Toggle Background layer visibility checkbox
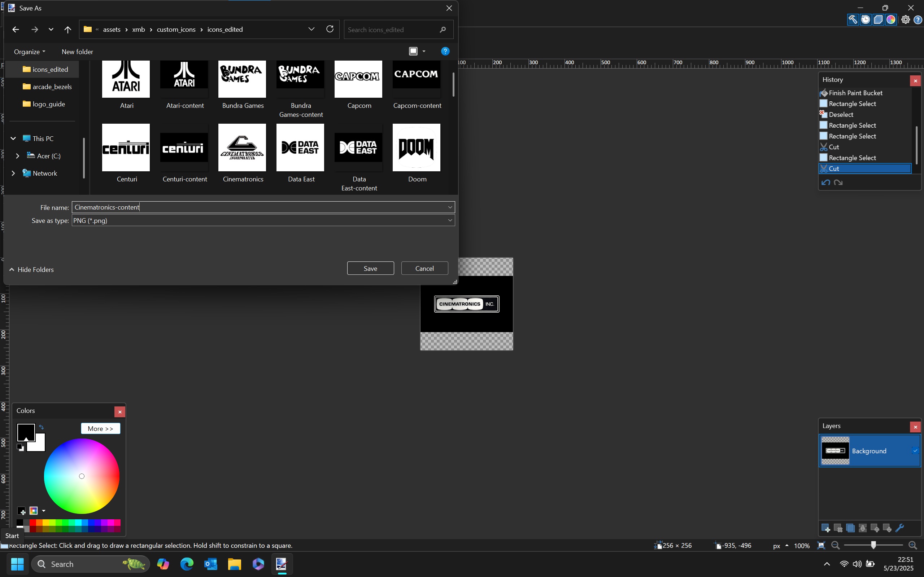The image size is (924, 577). [915, 451]
